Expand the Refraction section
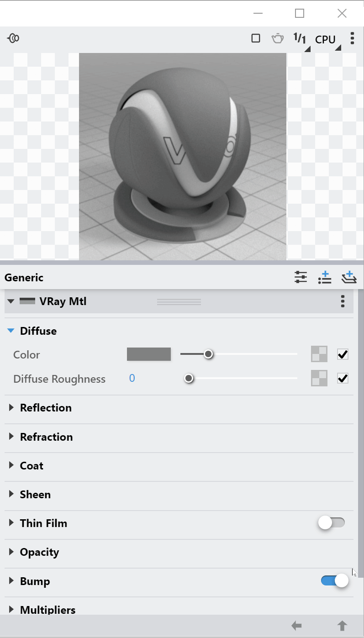Screen dimensions: 364x638 11,437
